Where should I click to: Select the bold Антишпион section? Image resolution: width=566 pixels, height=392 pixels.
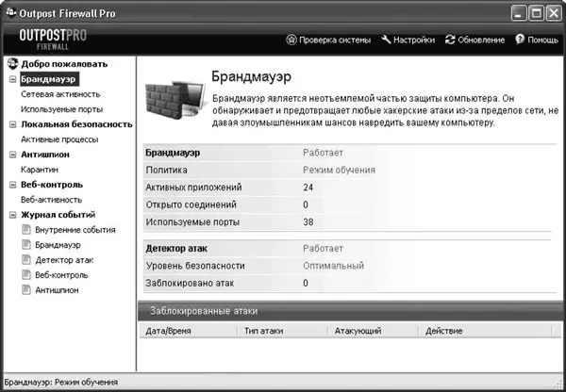(45, 155)
